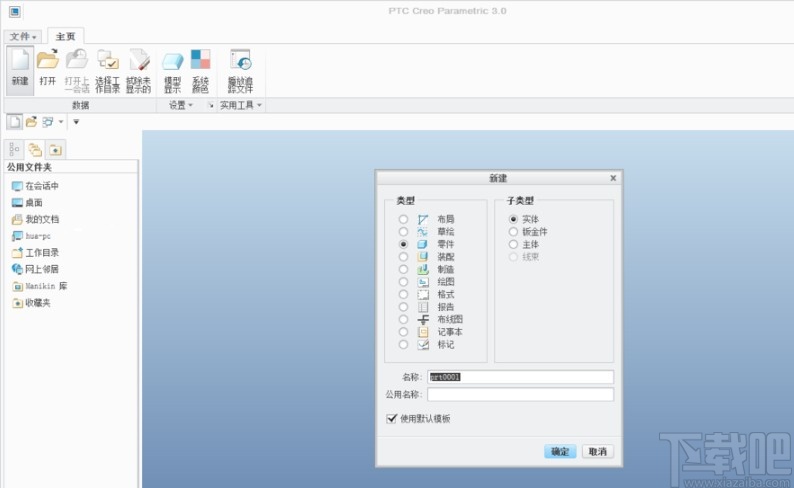Click the 播放追踪文件 play trail file icon

240,60
